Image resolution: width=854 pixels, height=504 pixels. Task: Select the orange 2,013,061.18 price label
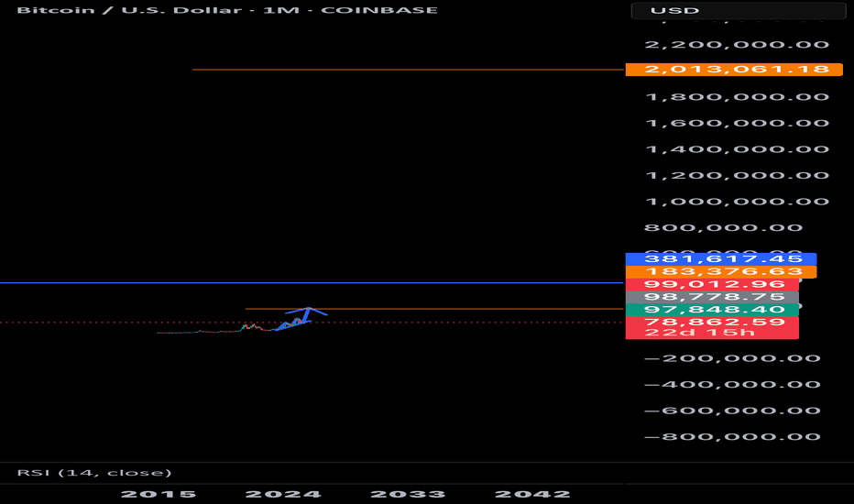[x=734, y=70]
